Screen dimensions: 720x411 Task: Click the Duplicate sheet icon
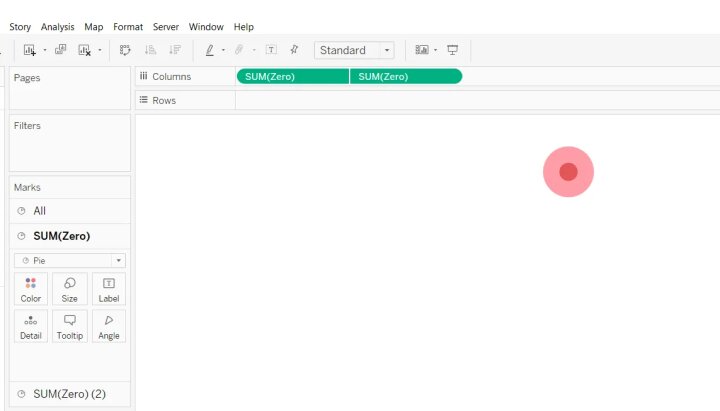61,50
